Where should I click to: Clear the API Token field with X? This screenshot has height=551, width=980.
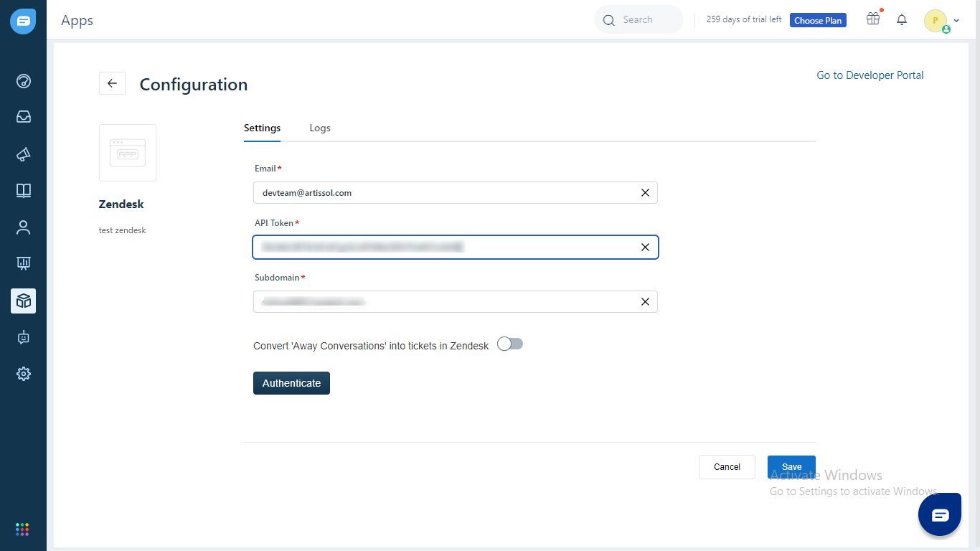[645, 247]
